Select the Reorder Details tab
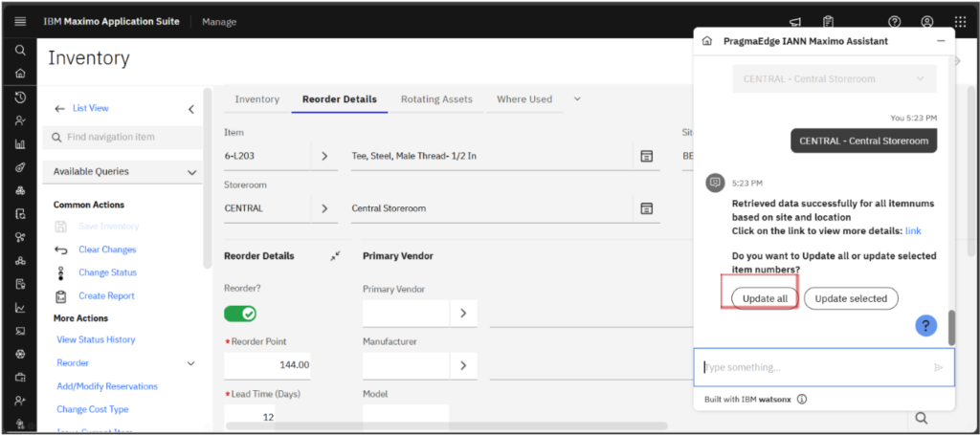The image size is (980, 435). (340, 99)
